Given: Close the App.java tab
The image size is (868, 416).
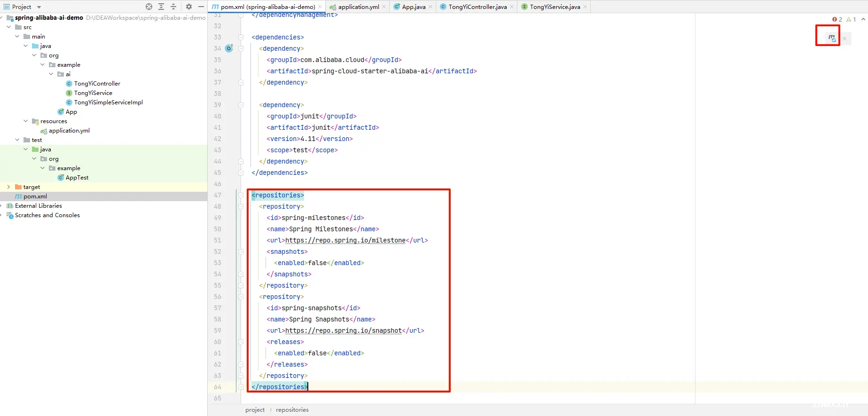Looking at the screenshot, I should pyautogui.click(x=430, y=7).
